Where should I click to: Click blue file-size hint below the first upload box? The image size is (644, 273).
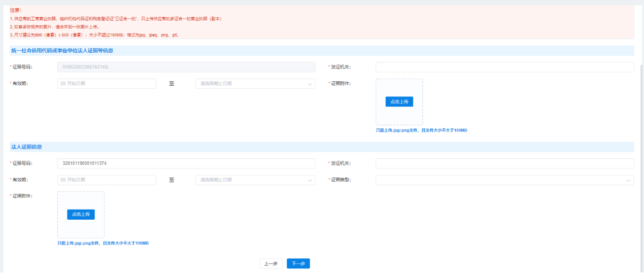(421, 130)
